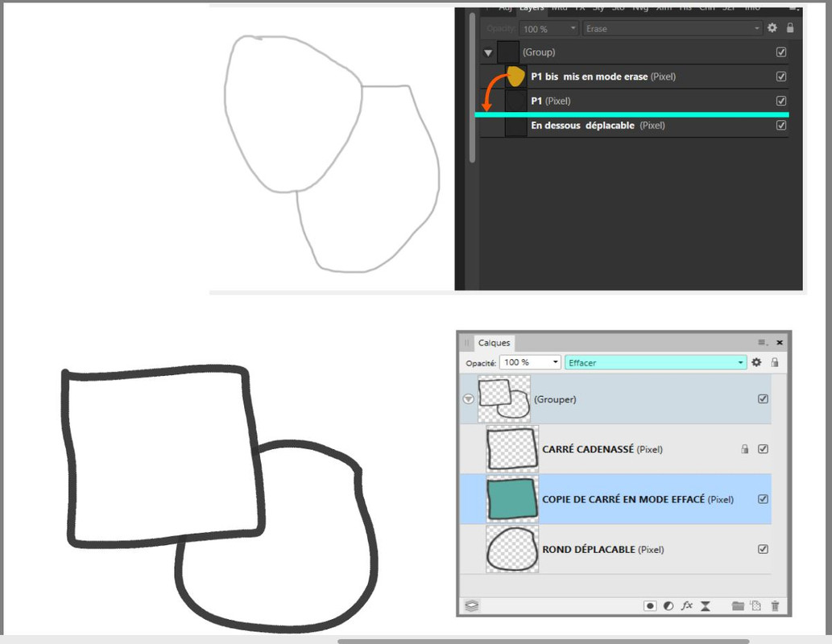Toggle visibility of P1 layer
832x644 pixels.
(781, 101)
